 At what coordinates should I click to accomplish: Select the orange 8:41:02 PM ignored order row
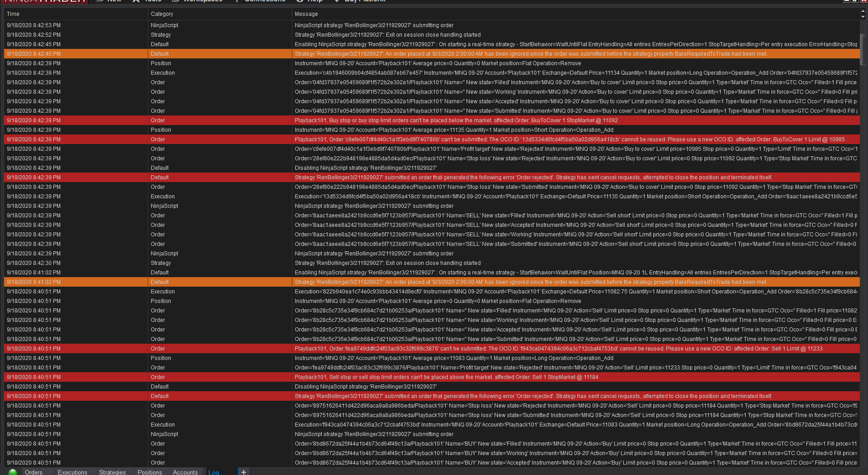(432, 282)
